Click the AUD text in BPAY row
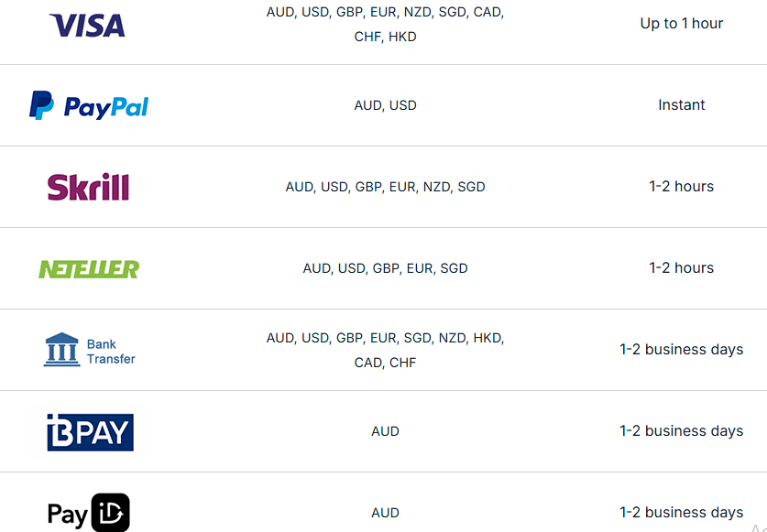Screen dimensions: 767x532 point(385,431)
